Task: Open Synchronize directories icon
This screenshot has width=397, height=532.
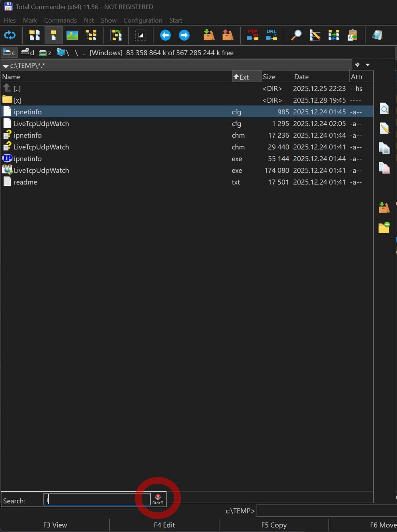Action: click(334, 35)
